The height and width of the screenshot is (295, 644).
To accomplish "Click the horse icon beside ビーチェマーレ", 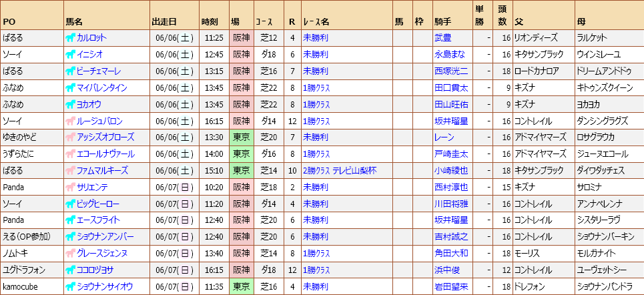I will tap(70, 71).
